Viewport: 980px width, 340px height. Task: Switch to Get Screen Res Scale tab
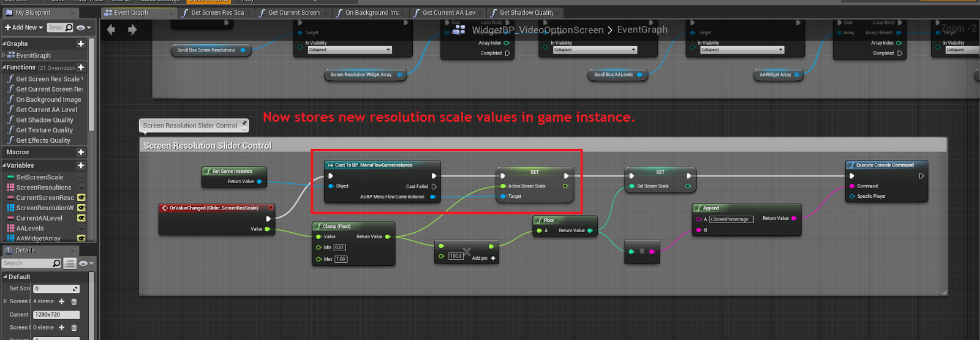tap(217, 12)
